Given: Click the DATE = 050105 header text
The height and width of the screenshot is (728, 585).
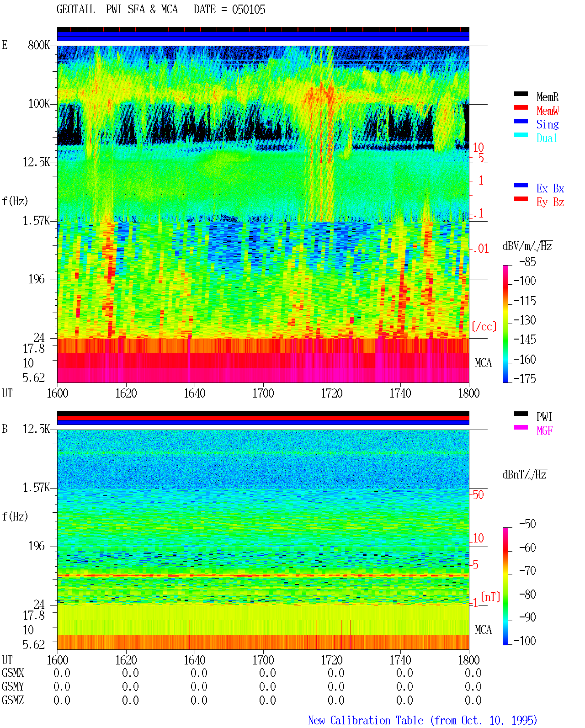Looking at the screenshot, I should point(229,10).
